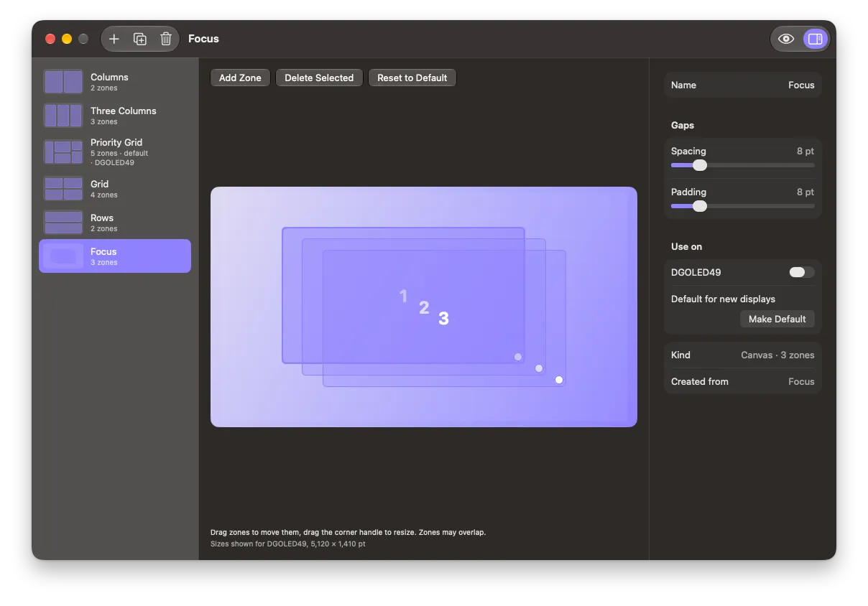The image size is (868, 606).
Task: Click the plus icon to add a layout
Action: pos(114,39)
